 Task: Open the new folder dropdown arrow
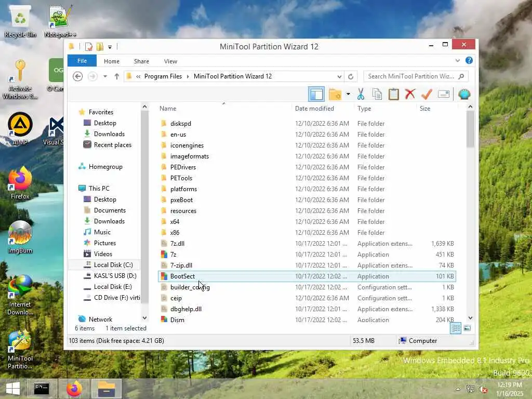[x=348, y=94]
